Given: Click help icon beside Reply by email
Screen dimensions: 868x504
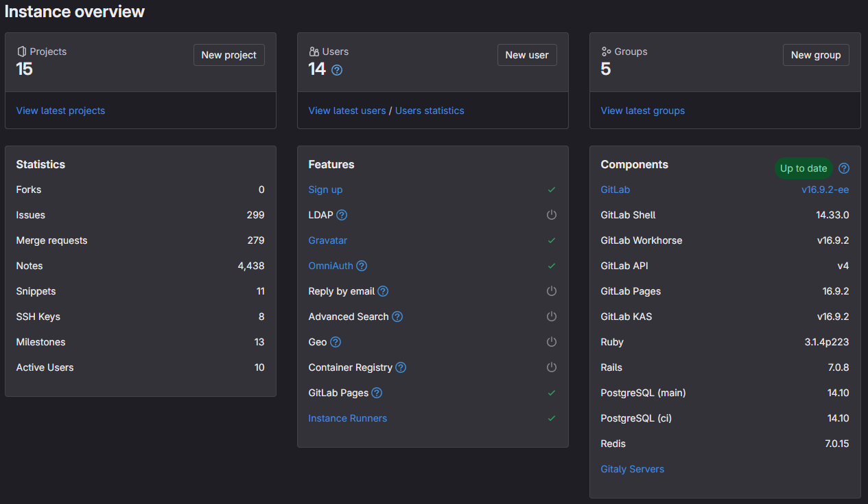Looking at the screenshot, I should tap(383, 291).
